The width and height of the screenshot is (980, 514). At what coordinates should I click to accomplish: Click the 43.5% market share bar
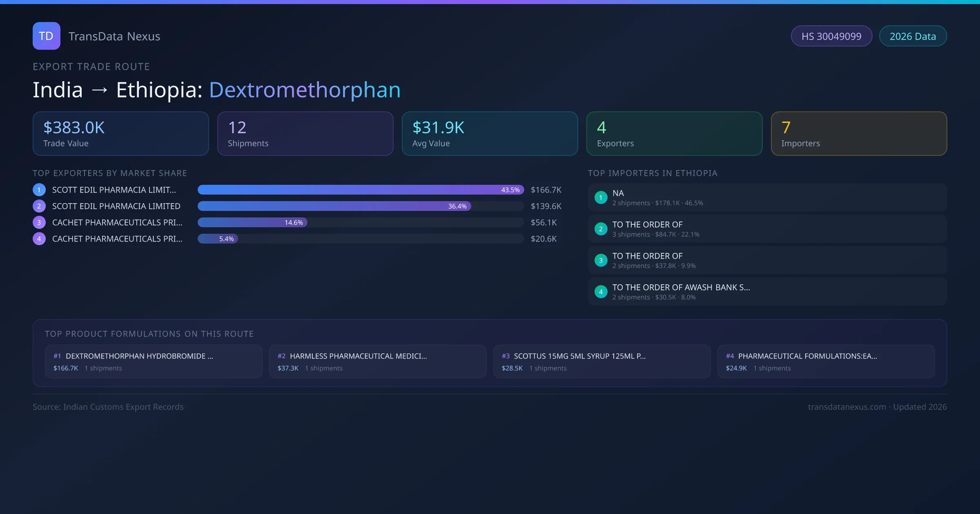point(360,190)
